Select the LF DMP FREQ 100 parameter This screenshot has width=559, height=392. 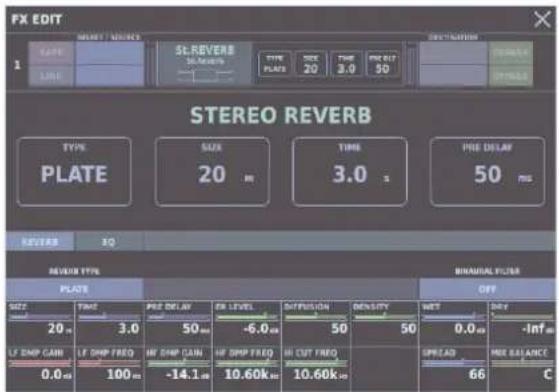(109, 369)
